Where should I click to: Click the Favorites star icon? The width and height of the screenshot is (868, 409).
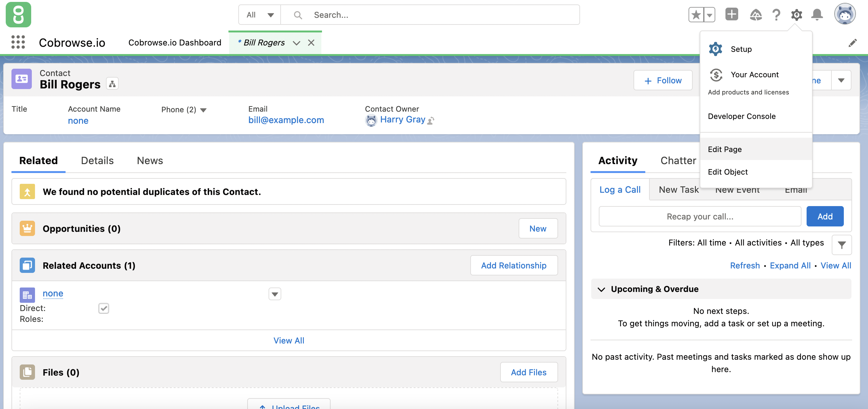(696, 15)
